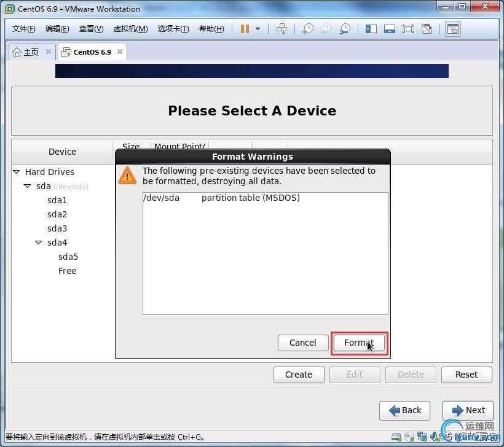The height and width of the screenshot is (447, 504).
Task: Collapse the sda drive node
Action: [27, 186]
